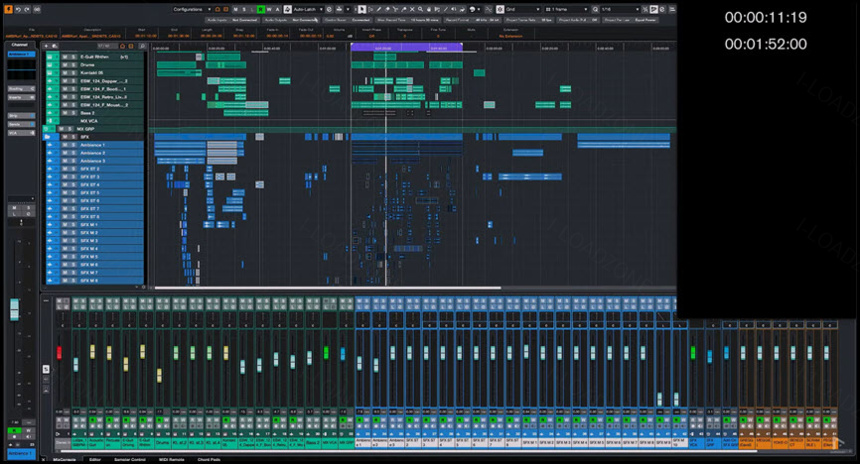
Task: Toggle global Mute M state in toolbar
Action: 235,9
